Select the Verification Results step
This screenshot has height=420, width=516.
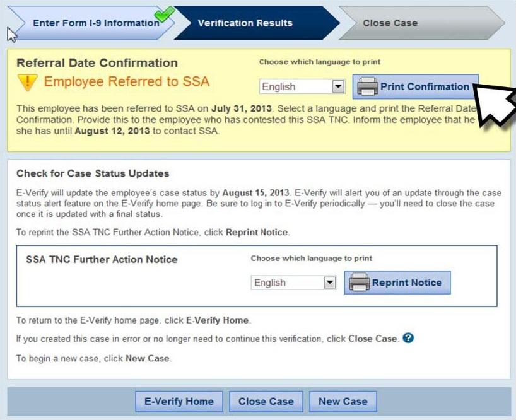click(x=256, y=23)
